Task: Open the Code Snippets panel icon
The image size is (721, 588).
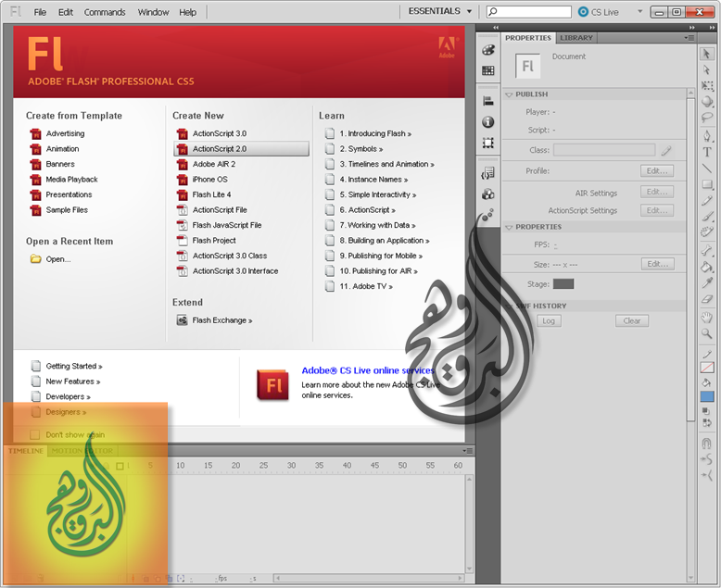Action: coord(488,173)
